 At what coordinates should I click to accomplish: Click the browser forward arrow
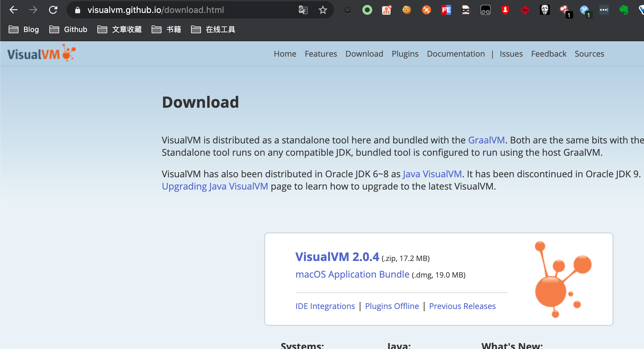coord(33,10)
